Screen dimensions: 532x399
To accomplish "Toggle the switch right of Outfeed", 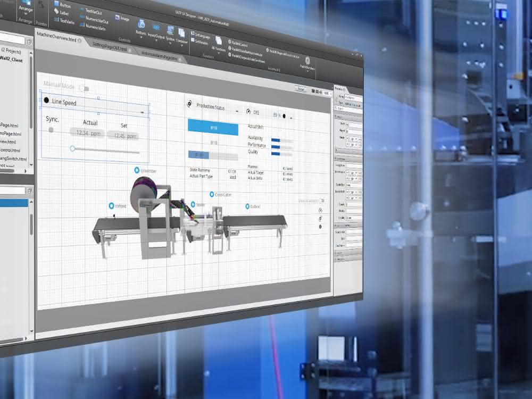I will tap(322, 201).
